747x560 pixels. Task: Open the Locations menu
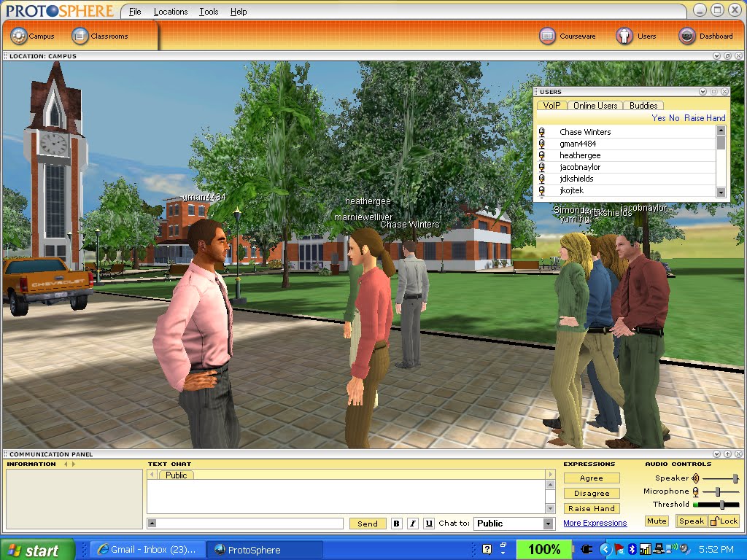tap(171, 12)
